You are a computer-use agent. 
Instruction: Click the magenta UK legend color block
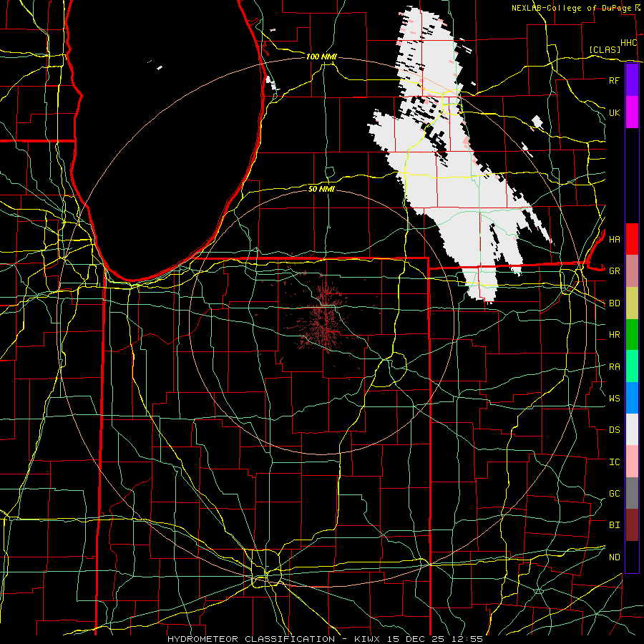pyautogui.click(x=632, y=112)
